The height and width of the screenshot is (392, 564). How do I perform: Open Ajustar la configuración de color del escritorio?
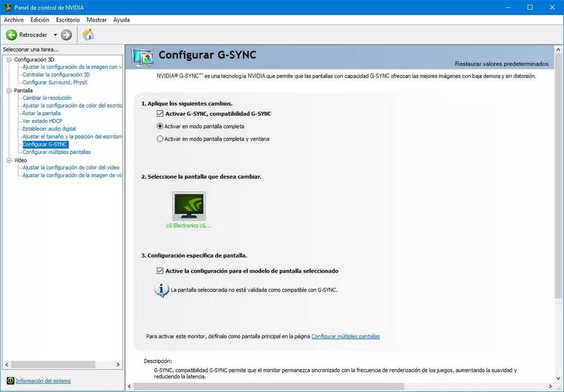[72, 105]
